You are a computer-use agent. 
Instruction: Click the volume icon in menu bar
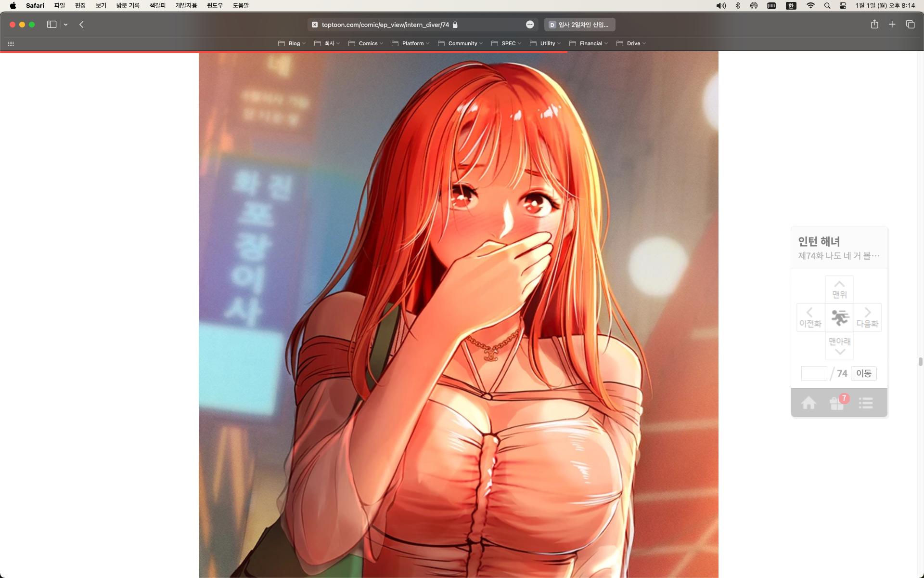pyautogui.click(x=721, y=6)
